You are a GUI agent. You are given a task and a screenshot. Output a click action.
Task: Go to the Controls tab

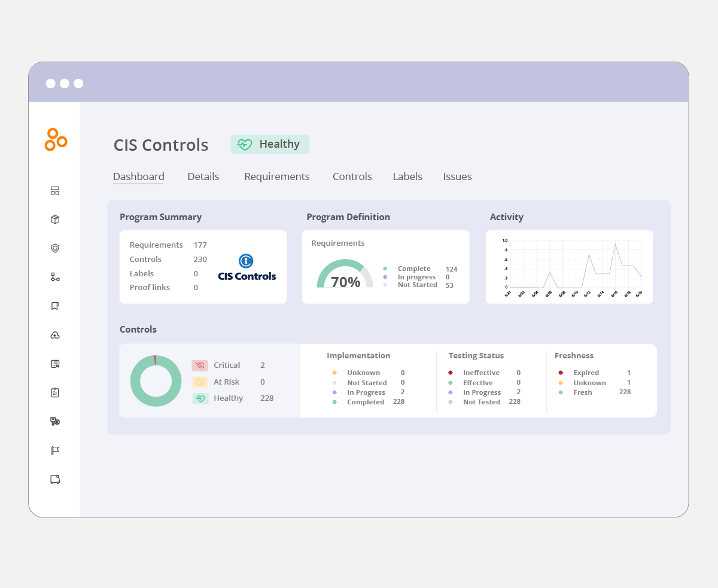tap(352, 176)
